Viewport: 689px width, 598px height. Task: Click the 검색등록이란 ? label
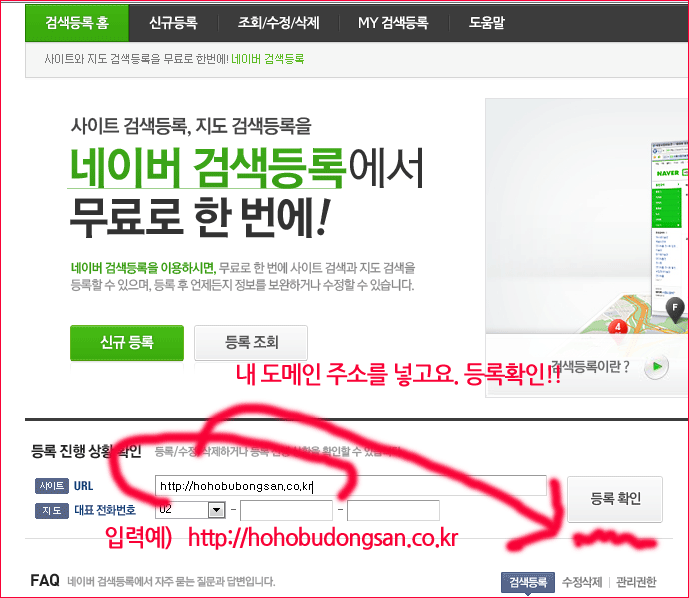coord(590,366)
